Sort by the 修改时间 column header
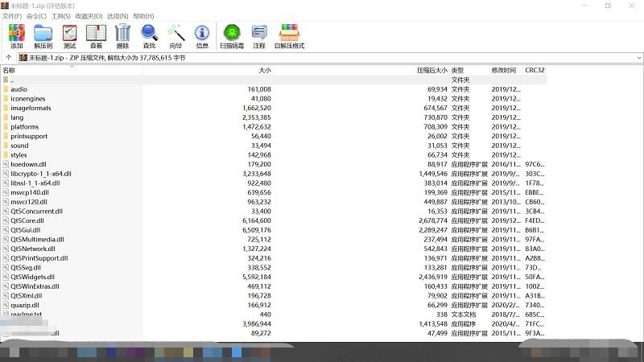 (504, 71)
